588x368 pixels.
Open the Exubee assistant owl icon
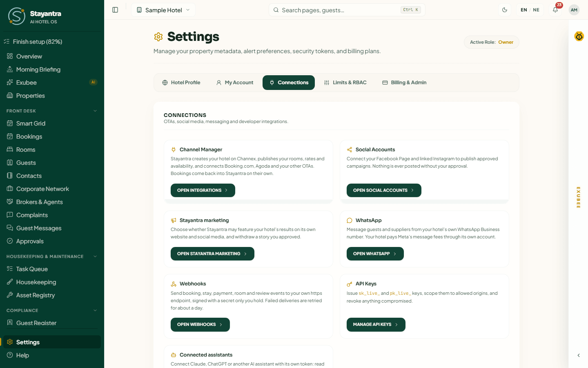579,36
